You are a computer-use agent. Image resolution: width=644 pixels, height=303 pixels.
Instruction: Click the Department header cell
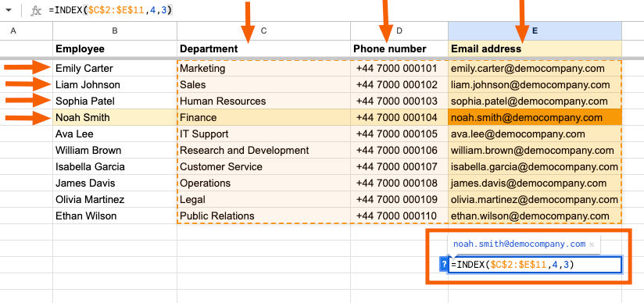point(263,49)
